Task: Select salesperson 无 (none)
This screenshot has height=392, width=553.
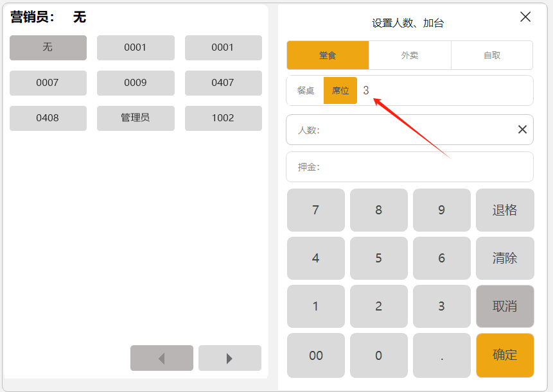Action: pyautogui.click(x=48, y=47)
